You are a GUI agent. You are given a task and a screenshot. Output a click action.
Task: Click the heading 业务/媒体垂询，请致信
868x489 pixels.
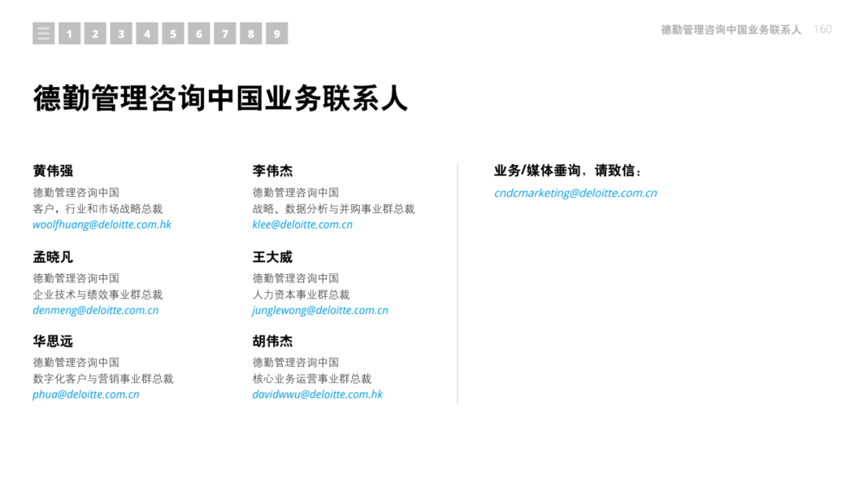(567, 171)
